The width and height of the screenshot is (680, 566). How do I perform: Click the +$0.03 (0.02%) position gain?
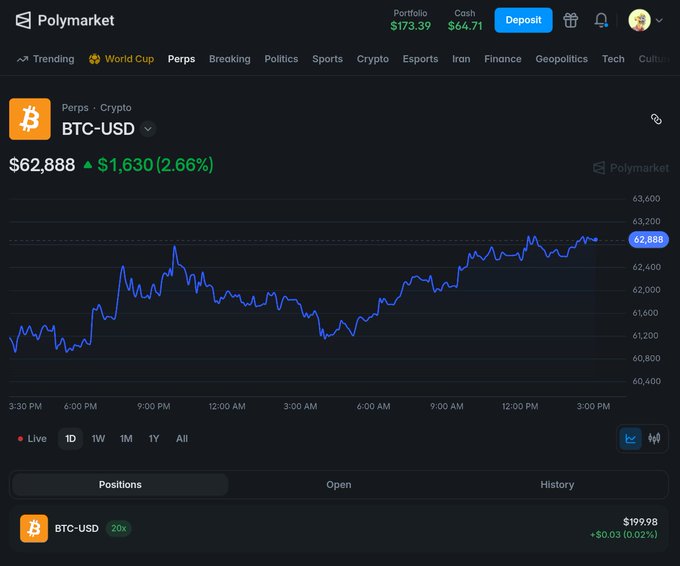click(x=624, y=535)
